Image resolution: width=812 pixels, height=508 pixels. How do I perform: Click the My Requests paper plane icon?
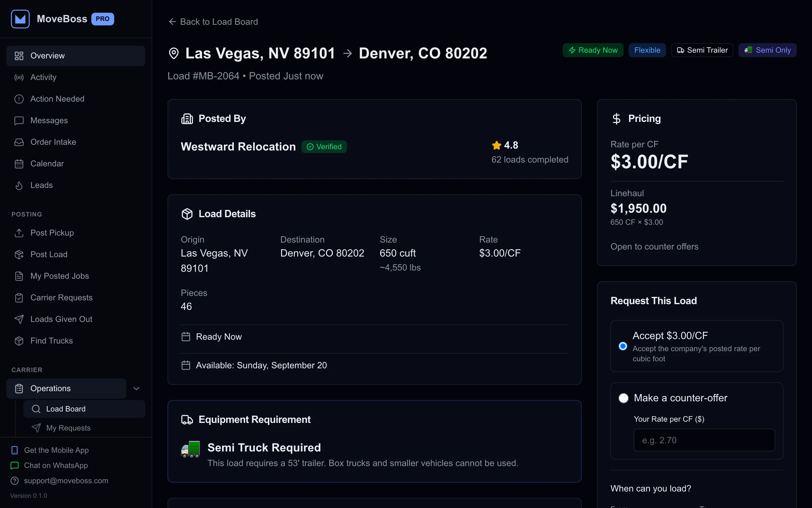(x=36, y=428)
